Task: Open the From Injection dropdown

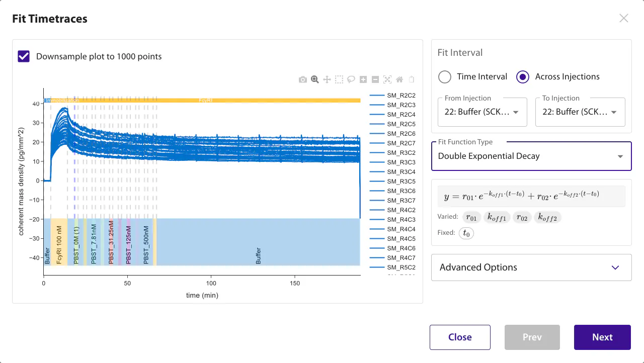Action: (x=482, y=112)
